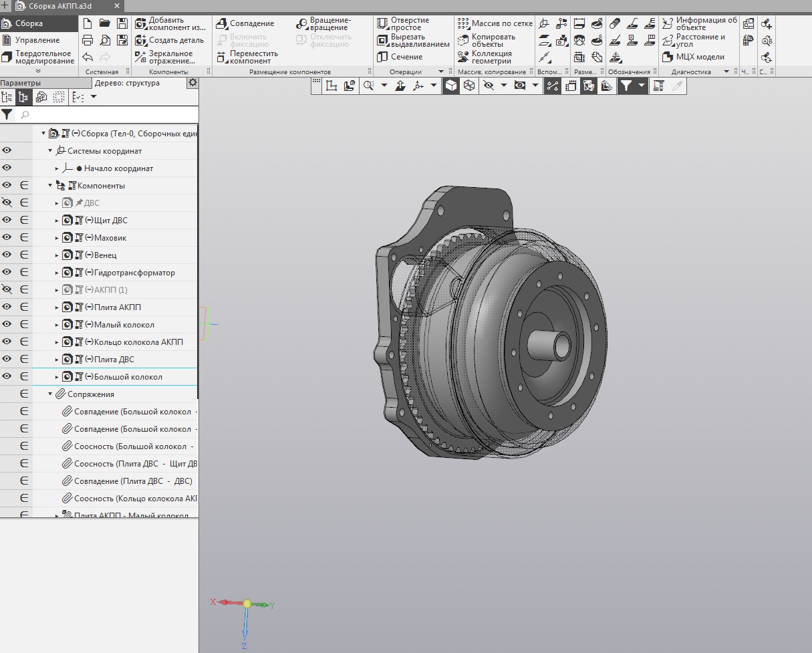Select Коллекция геометрии tool
Image resolution: width=812 pixels, height=653 pixels.
pyautogui.click(x=485, y=57)
